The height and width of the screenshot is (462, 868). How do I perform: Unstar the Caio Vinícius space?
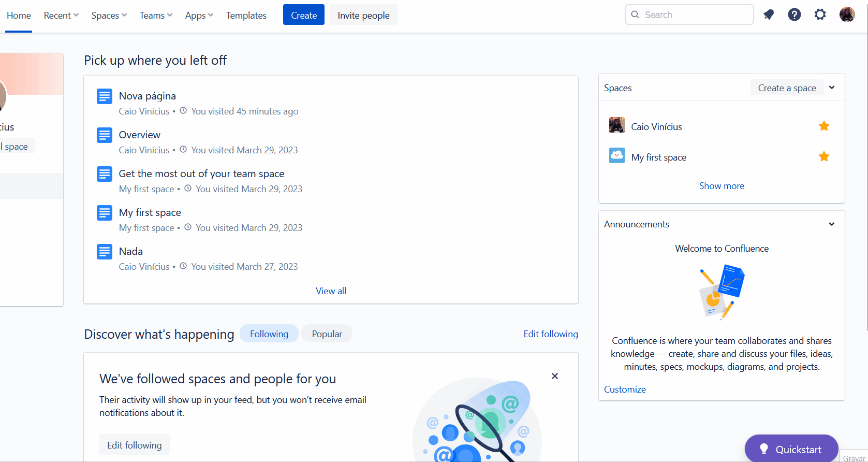[824, 126]
